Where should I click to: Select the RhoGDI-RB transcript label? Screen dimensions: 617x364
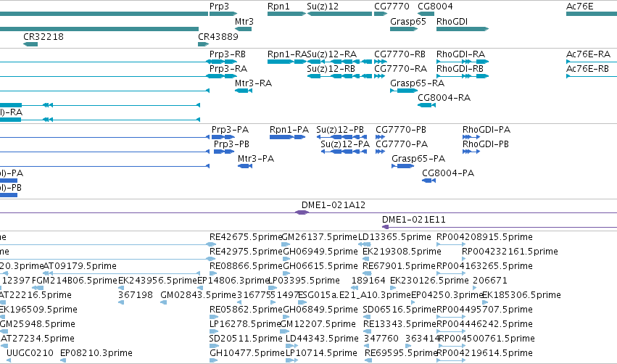tap(460, 68)
